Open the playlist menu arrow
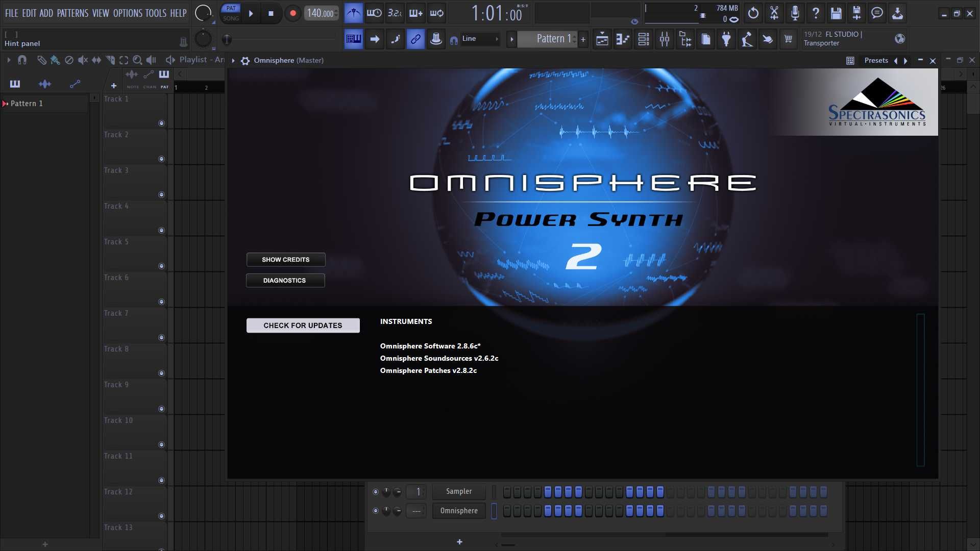Image resolution: width=980 pixels, height=551 pixels. click(9, 60)
